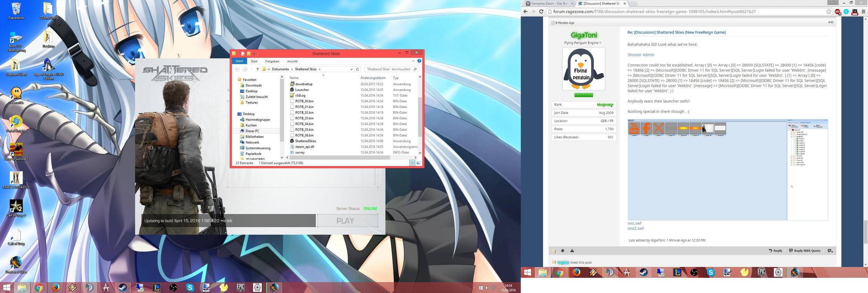Click Chrome icon in left taskbar
Screen dimensions: 868x293
coord(39,287)
